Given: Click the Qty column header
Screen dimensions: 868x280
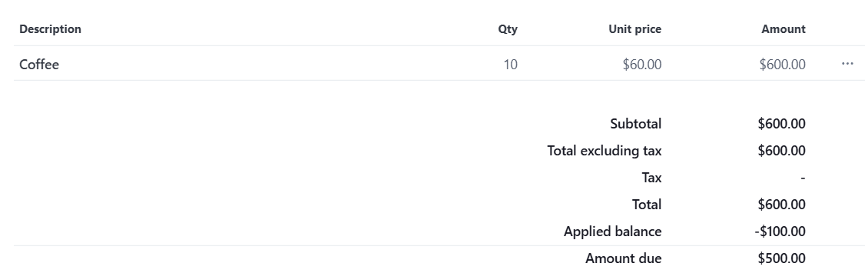Looking at the screenshot, I should click(508, 28).
